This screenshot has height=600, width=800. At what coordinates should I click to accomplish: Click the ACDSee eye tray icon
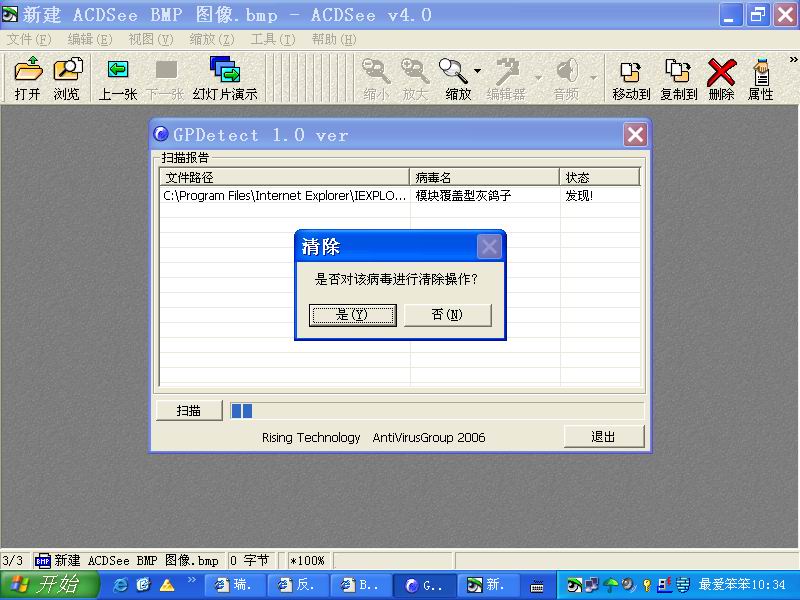coord(574,585)
